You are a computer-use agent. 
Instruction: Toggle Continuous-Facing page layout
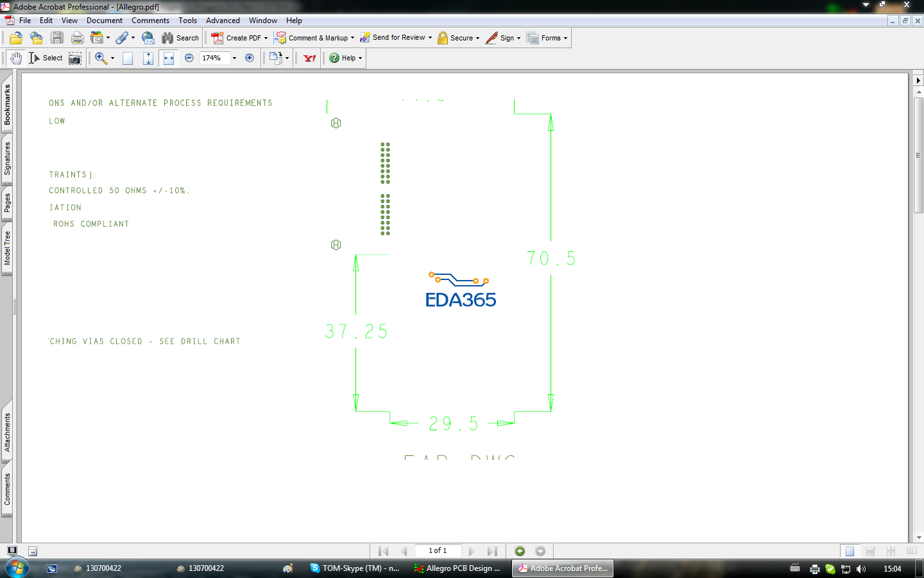(891, 551)
